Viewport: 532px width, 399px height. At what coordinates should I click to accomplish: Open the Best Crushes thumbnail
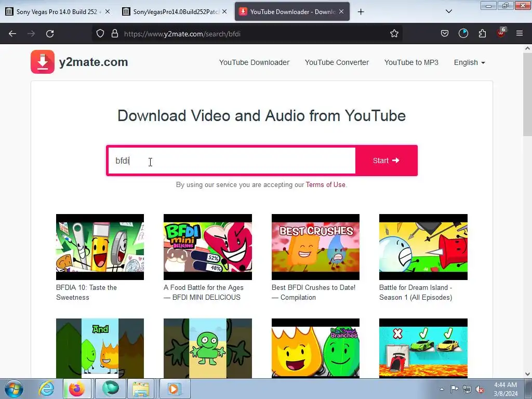click(x=315, y=247)
